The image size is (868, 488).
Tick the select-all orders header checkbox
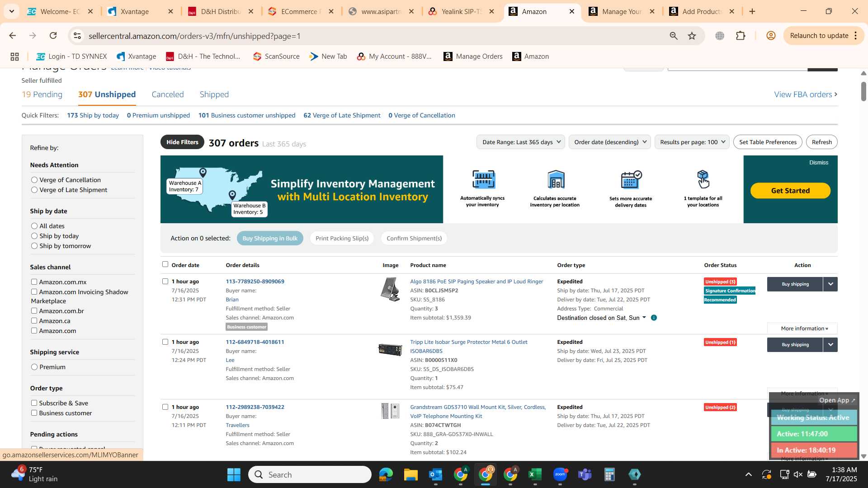[x=165, y=264]
